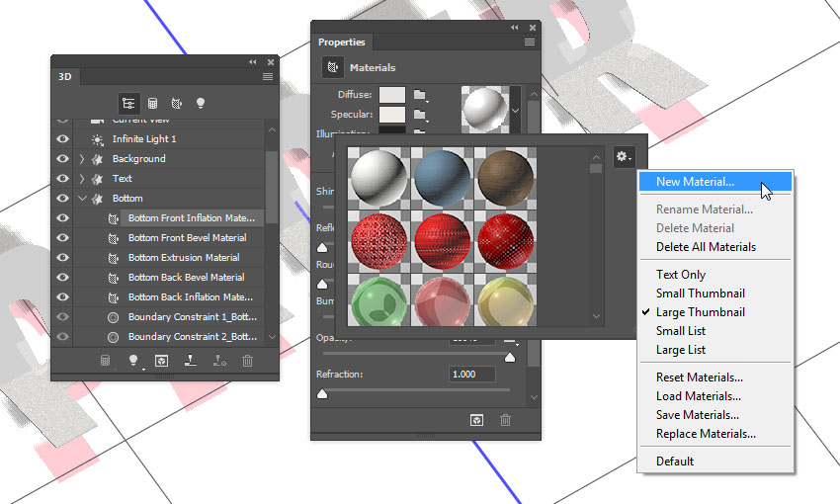Click the Properties panel scroll-down arrow
Image resolution: width=840 pixels, height=504 pixels.
click(534, 397)
